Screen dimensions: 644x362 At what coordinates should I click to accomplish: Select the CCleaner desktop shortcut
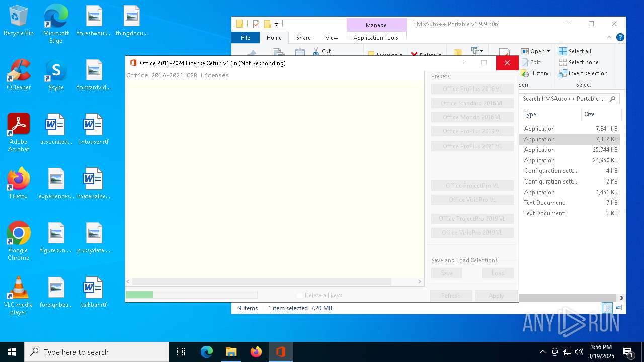[19, 75]
